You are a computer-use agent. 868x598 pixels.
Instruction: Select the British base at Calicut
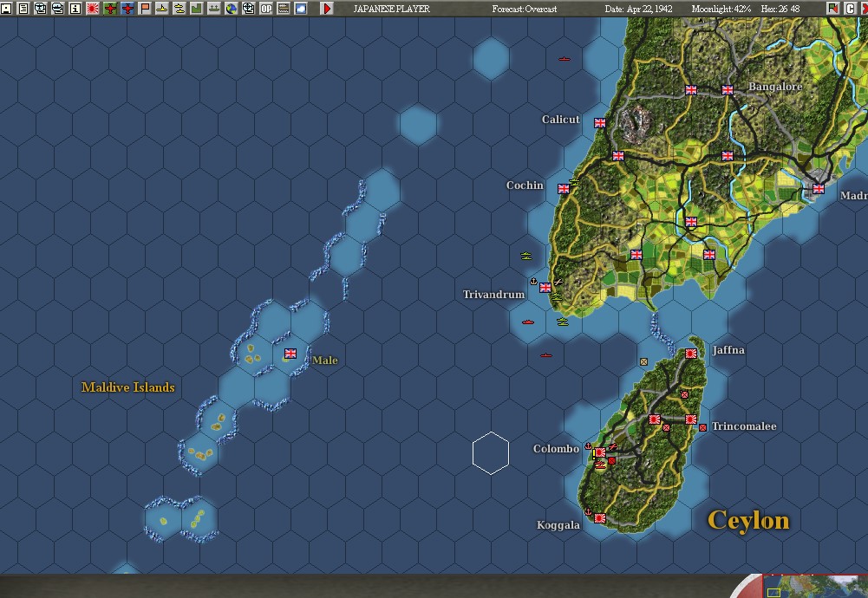(x=600, y=123)
